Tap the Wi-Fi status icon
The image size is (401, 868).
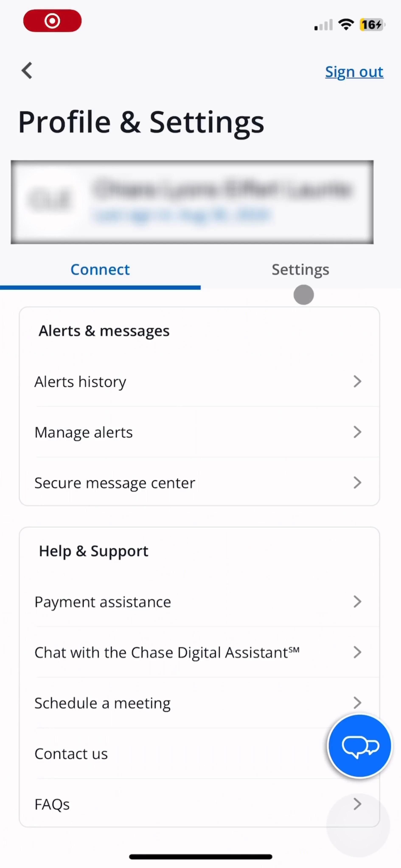pos(346,24)
